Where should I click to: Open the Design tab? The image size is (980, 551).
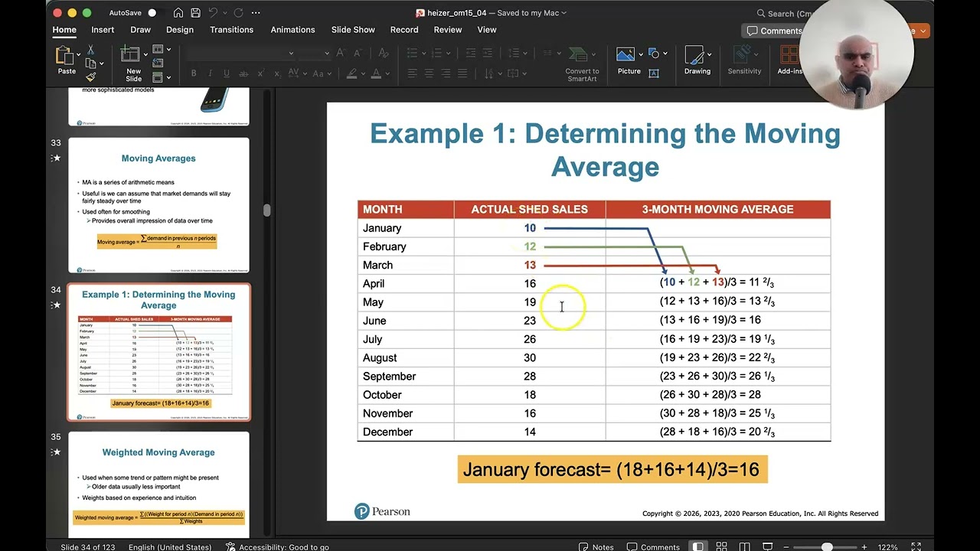[180, 30]
